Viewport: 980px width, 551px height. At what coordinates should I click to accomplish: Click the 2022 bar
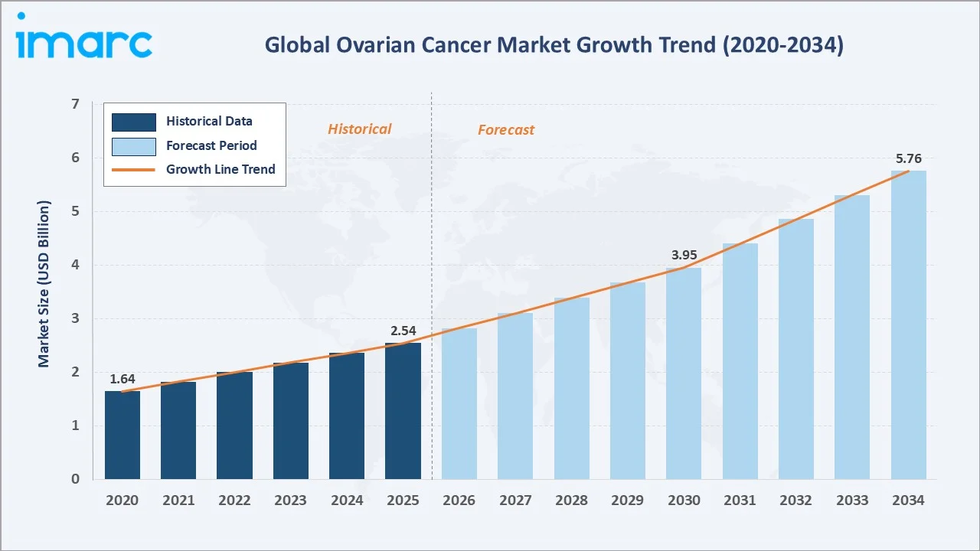(234, 425)
